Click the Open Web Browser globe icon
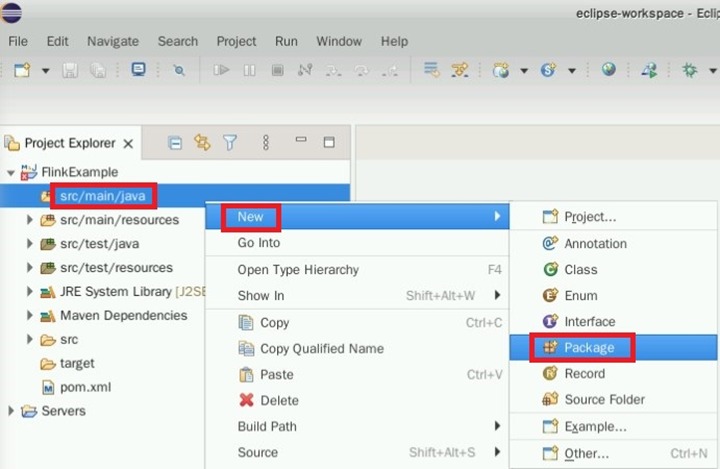Screen dimensions: 720x469 [x=609, y=70]
